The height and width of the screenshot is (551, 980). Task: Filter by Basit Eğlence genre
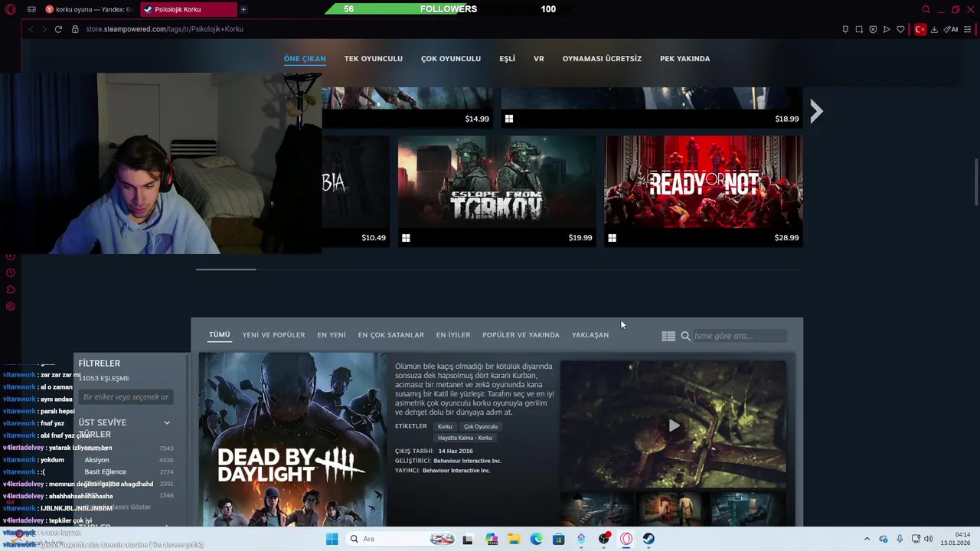tap(105, 472)
